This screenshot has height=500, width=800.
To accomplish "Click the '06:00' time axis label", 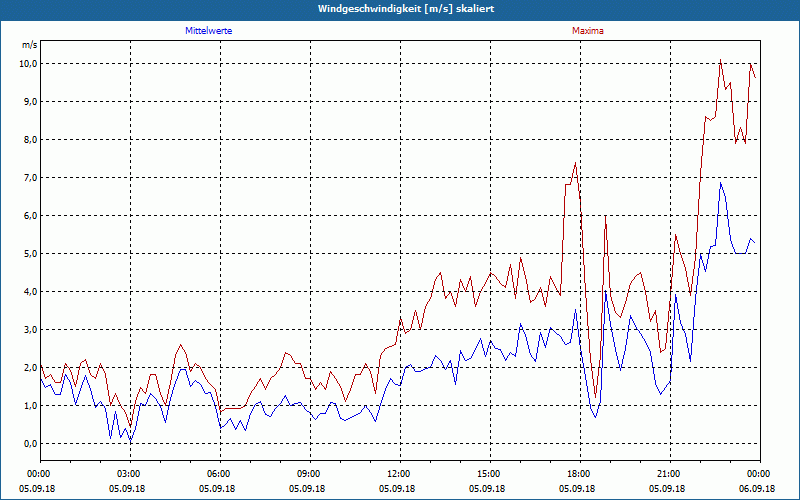I will pos(220,474).
